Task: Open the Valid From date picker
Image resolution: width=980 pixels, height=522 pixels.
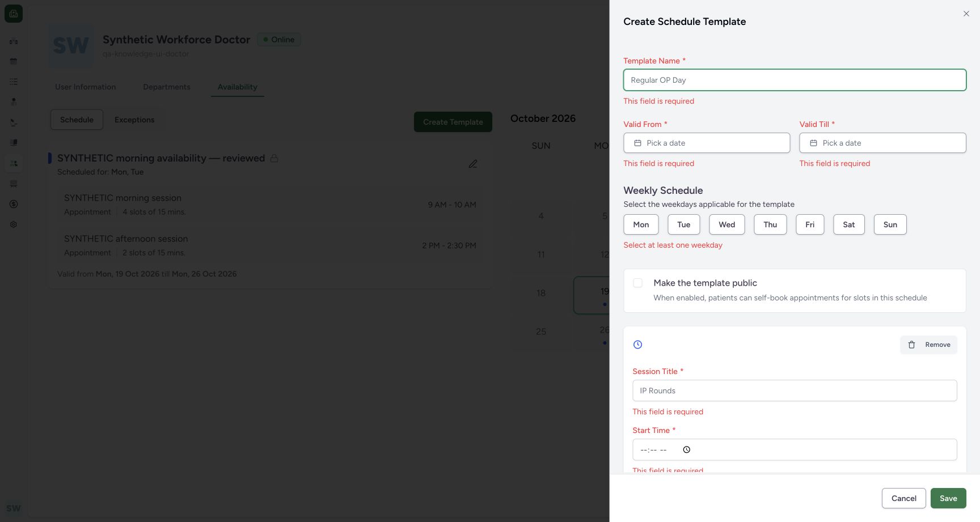Action: 707,143
